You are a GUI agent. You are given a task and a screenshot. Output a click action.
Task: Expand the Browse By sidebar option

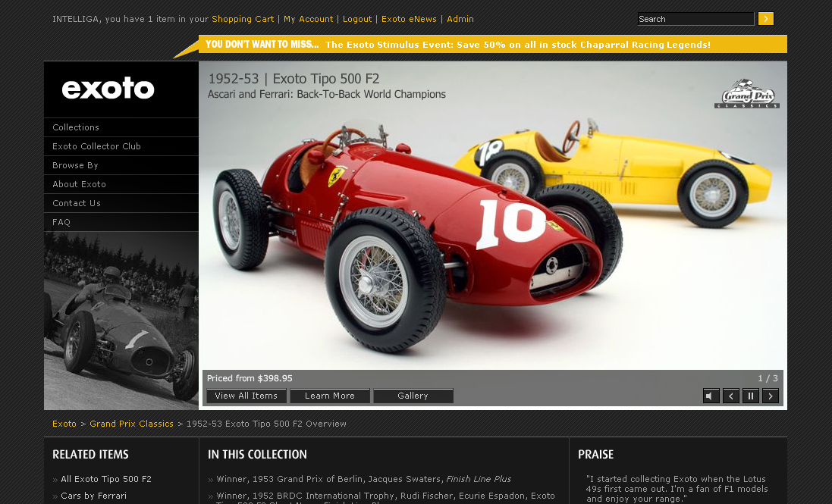(75, 165)
